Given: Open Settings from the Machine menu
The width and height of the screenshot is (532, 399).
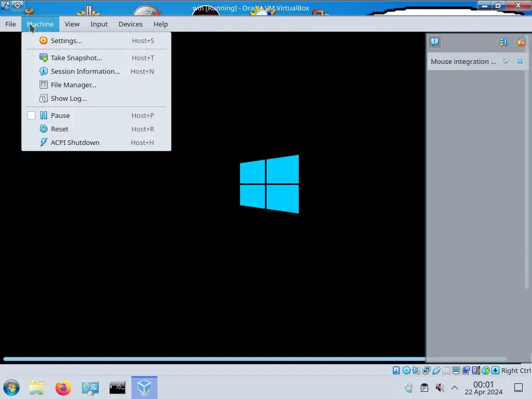Looking at the screenshot, I should click(96, 41).
